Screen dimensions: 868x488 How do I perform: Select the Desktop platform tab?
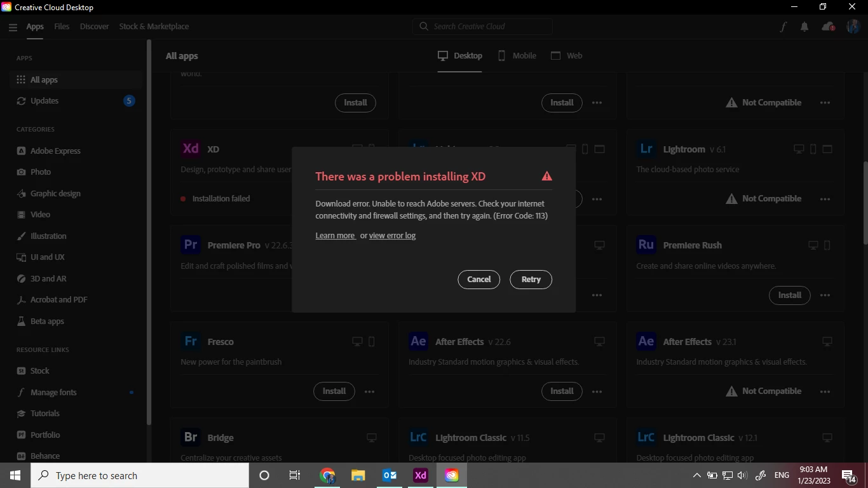460,56
